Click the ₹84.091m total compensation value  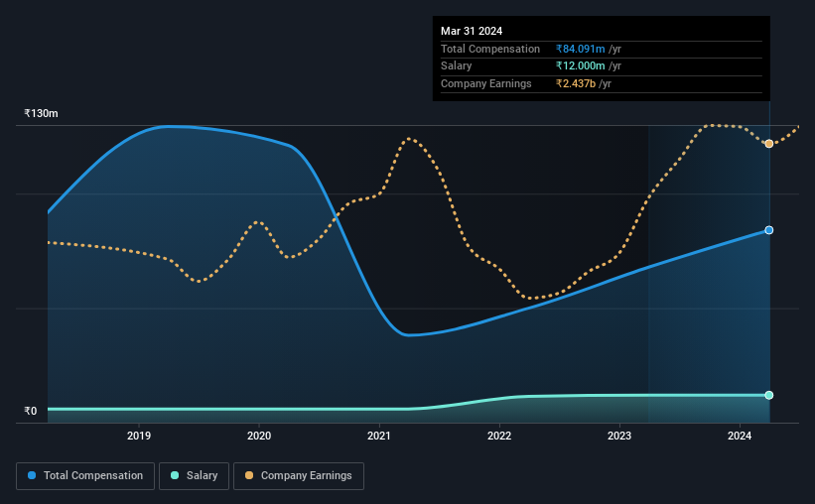(x=580, y=49)
